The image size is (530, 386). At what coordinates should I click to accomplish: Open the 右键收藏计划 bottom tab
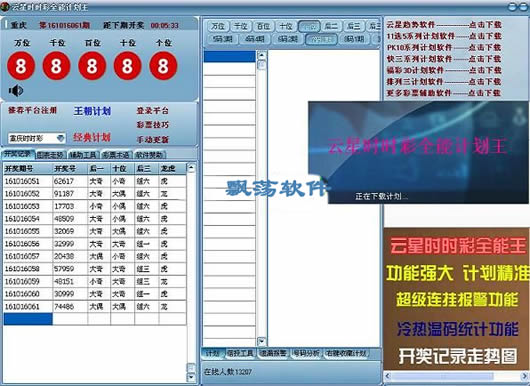point(346,353)
